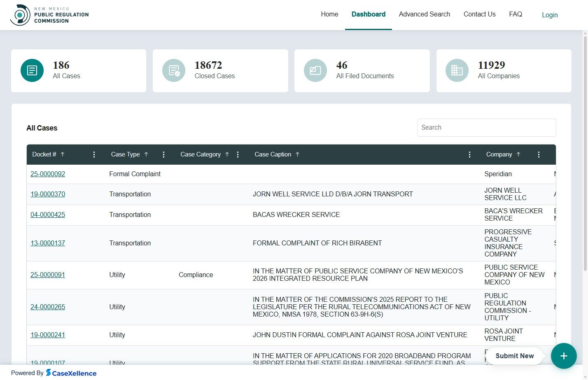Navigate to the Advanced Search page
Image resolution: width=588 pixels, height=380 pixels.
tap(424, 14)
